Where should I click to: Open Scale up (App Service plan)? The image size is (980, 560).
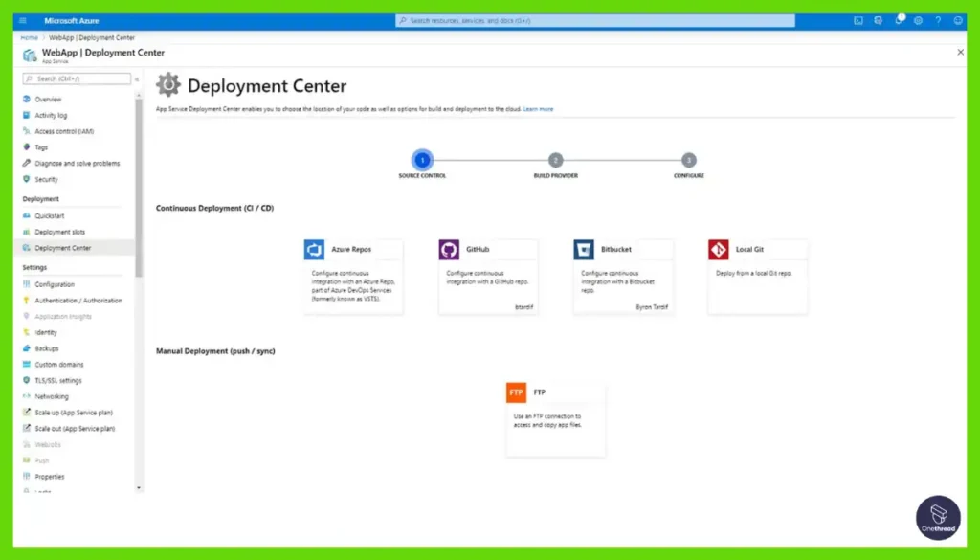pos(75,413)
